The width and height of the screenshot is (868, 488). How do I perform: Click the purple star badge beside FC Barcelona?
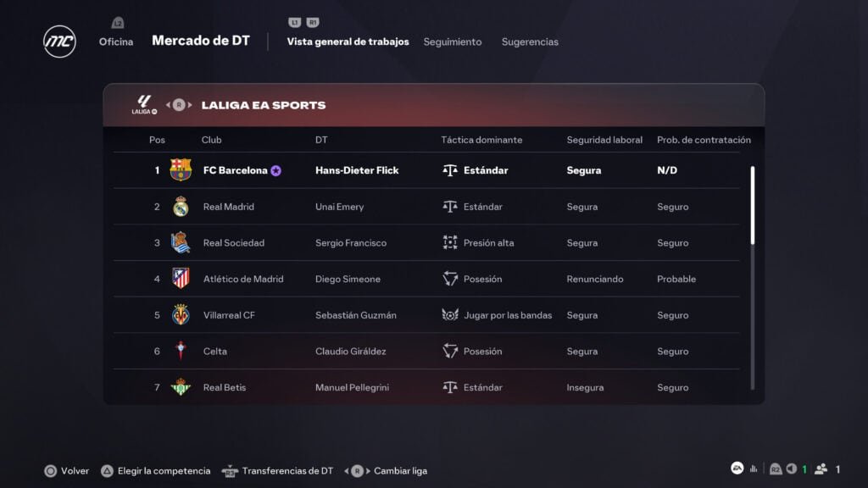(275, 170)
